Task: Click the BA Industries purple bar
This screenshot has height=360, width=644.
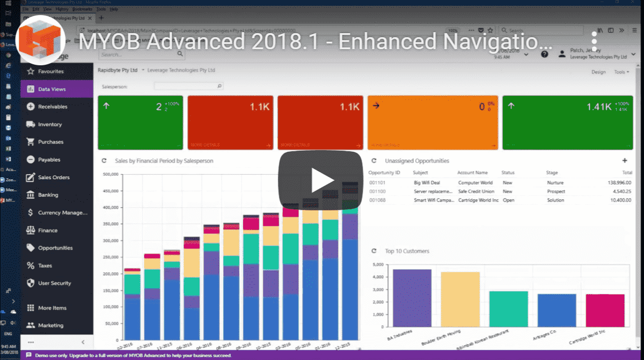Action: tap(412, 298)
